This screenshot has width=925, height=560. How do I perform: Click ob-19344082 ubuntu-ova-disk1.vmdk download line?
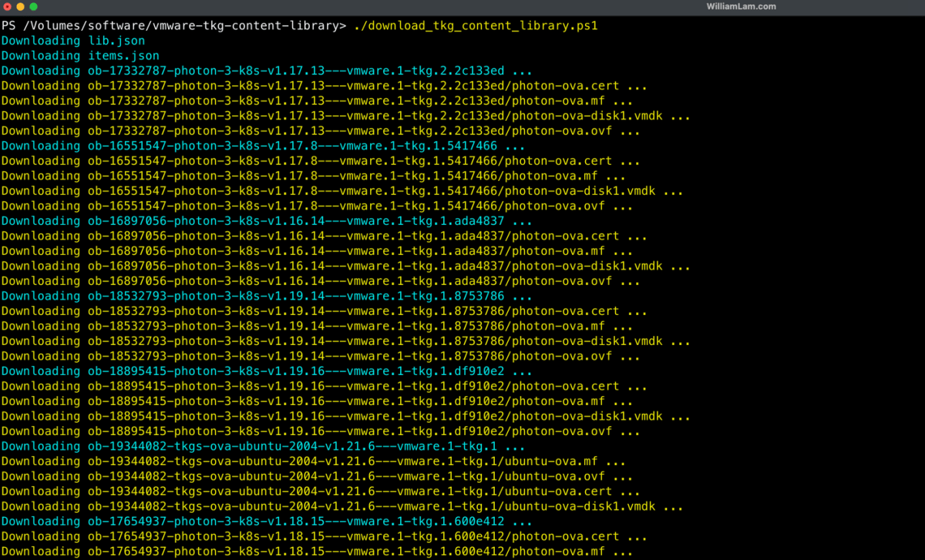(341, 506)
